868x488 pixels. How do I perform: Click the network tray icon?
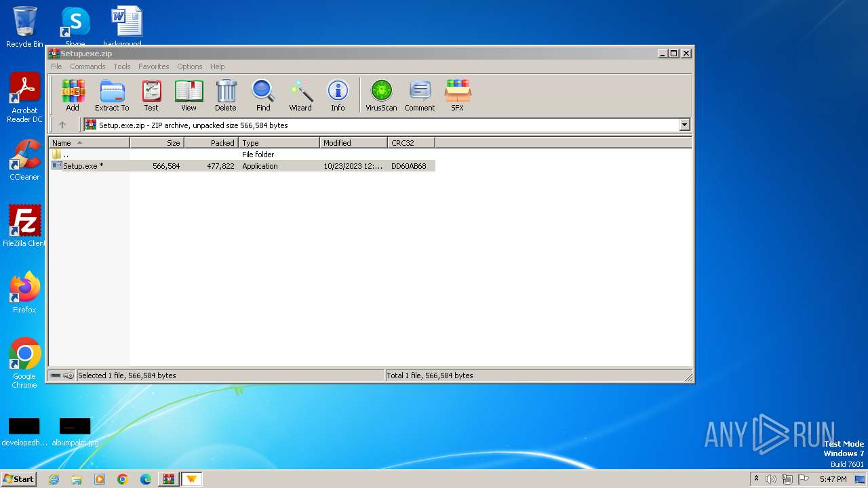pyautogui.click(x=787, y=479)
